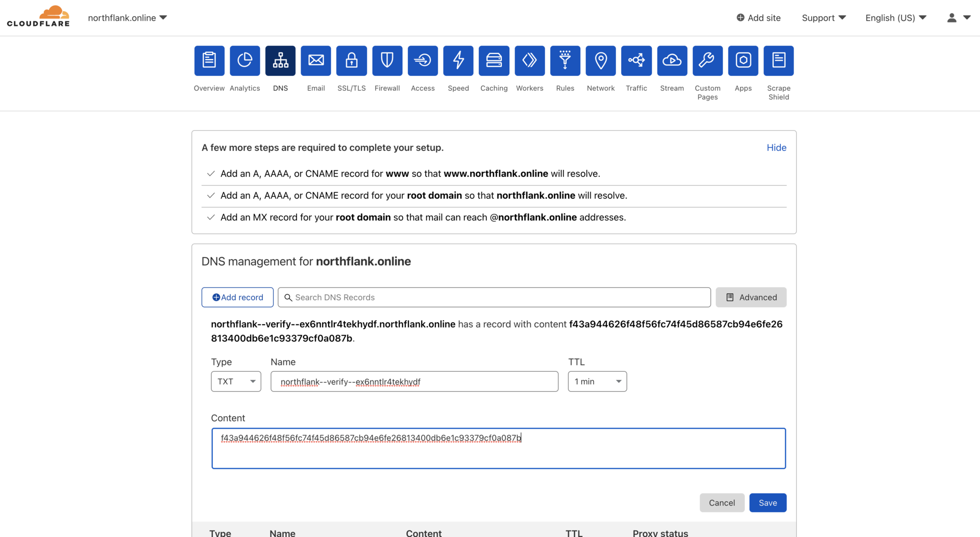Open the Firewall shield icon
Viewport: 980px width, 537px height.
387,61
